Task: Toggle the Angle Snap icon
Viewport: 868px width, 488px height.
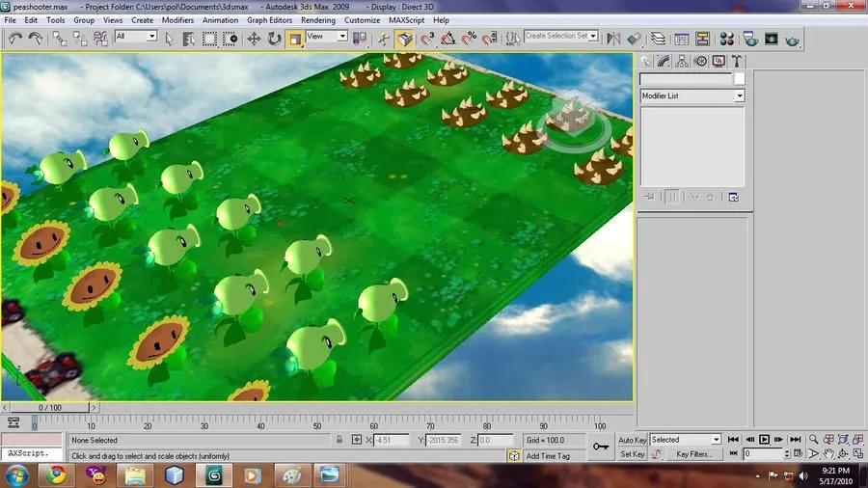Action: coord(448,39)
